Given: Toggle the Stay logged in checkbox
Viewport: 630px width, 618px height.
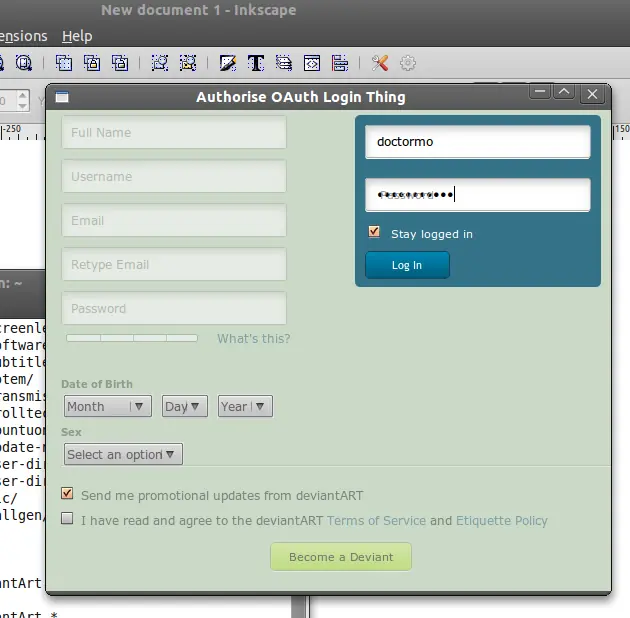Looking at the screenshot, I should [x=374, y=231].
